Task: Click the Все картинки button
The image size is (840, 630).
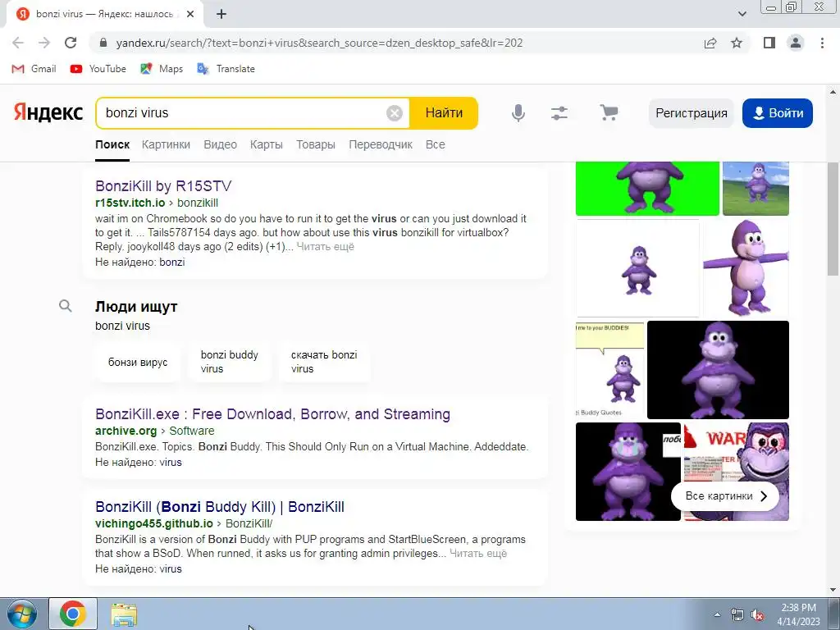Action: (727, 496)
